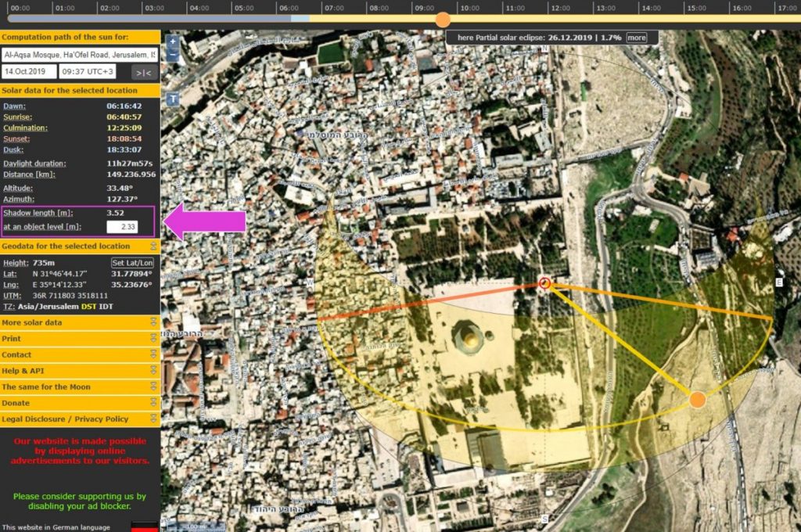Click the object level height input field
This screenshot has height=532, width=801.
click(122, 227)
